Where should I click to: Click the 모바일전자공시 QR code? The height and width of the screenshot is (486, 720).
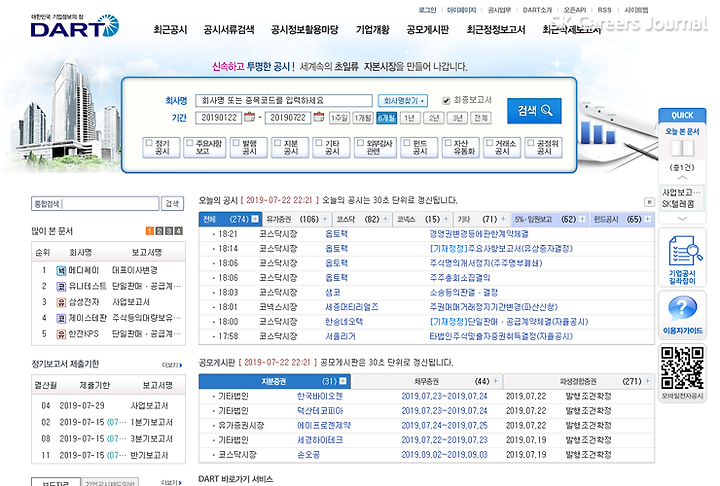pyautogui.click(x=682, y=368)
